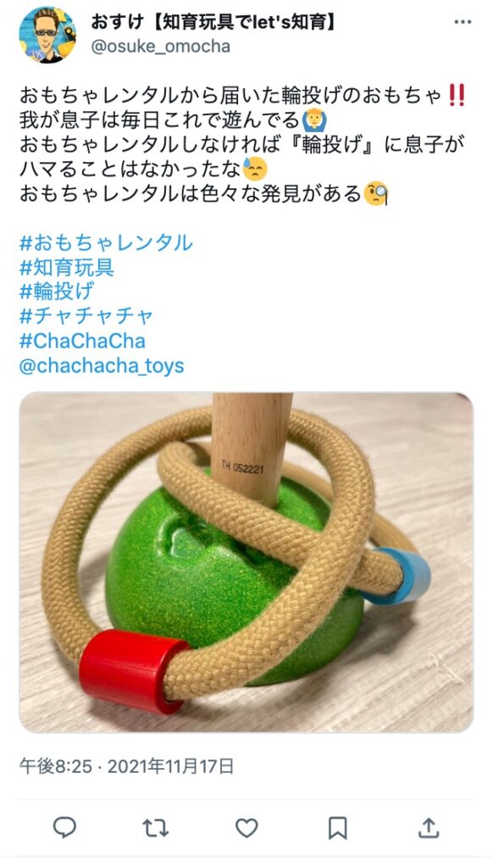Open the author's profile avatar

[x=47, y=35]
